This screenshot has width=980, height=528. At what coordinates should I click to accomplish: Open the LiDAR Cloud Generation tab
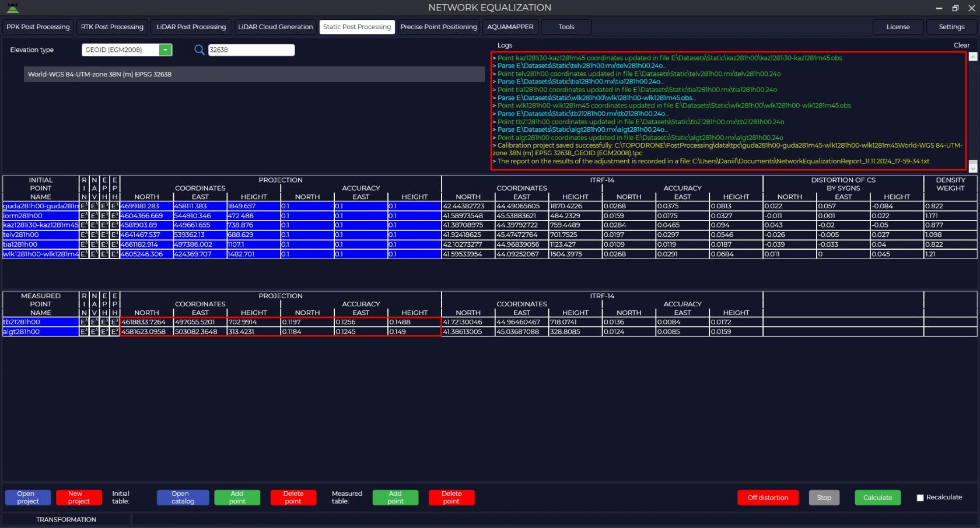pyautogui.click(x=275, y=27)
